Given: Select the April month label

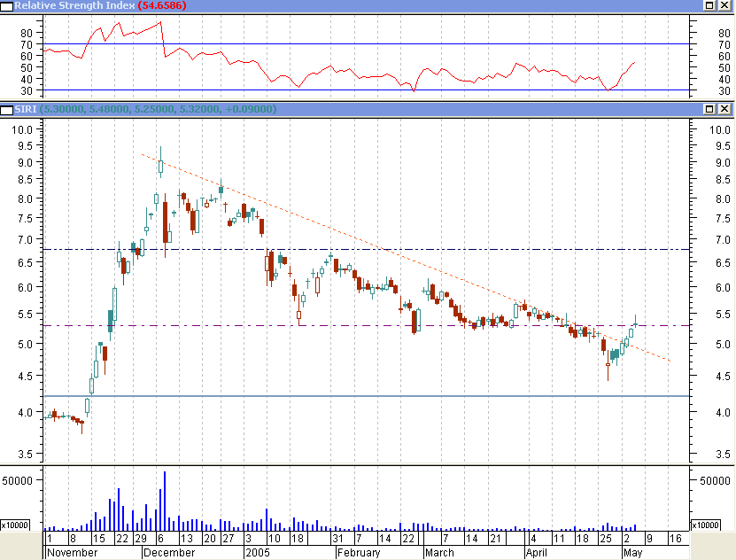Looking at the screenshot, I should [x=537, y=553].
